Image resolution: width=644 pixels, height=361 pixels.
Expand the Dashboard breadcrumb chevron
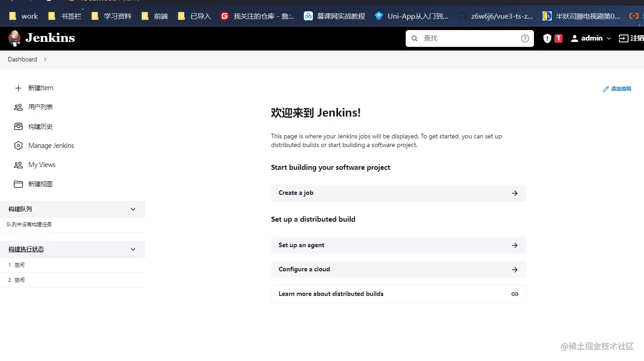pos(45,59)
